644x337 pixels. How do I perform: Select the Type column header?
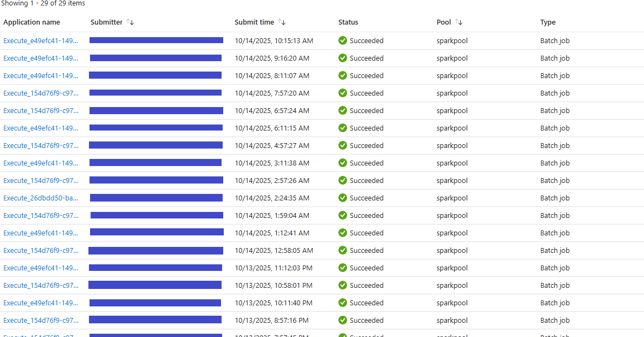point(548,22)
